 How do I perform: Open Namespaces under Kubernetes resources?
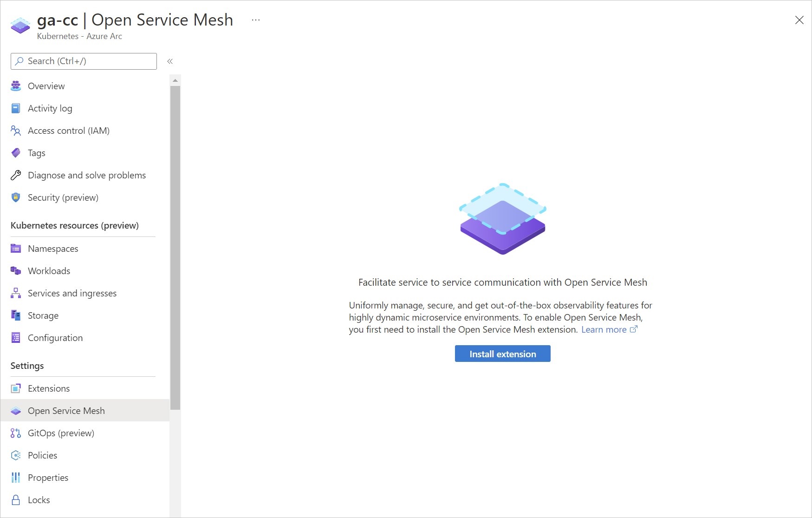[85, 249]
